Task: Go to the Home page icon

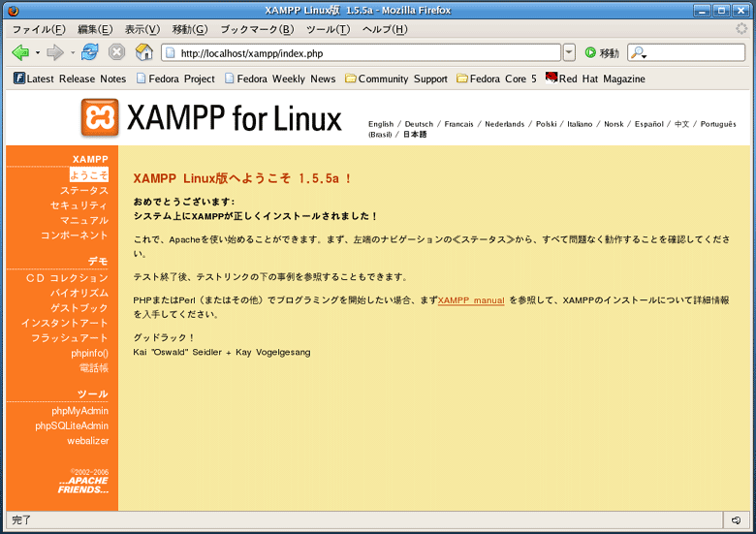Action: click(143, 51)
